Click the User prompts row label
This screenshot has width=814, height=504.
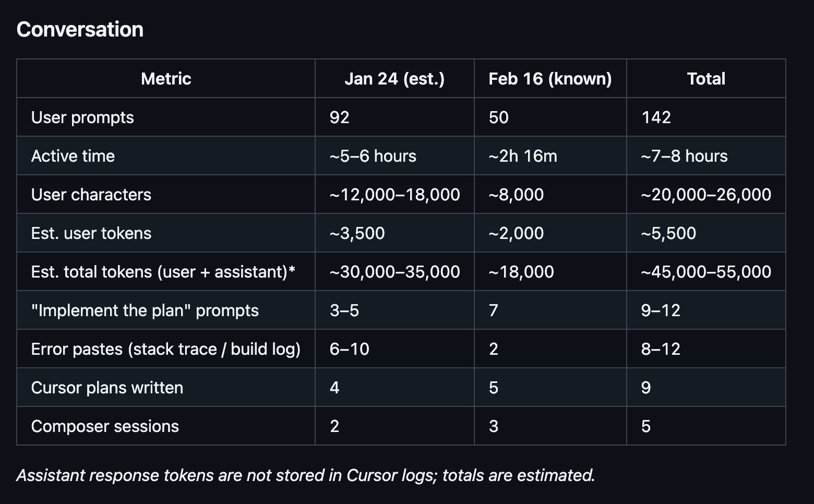pyautogui.click(x=82, y=117)
